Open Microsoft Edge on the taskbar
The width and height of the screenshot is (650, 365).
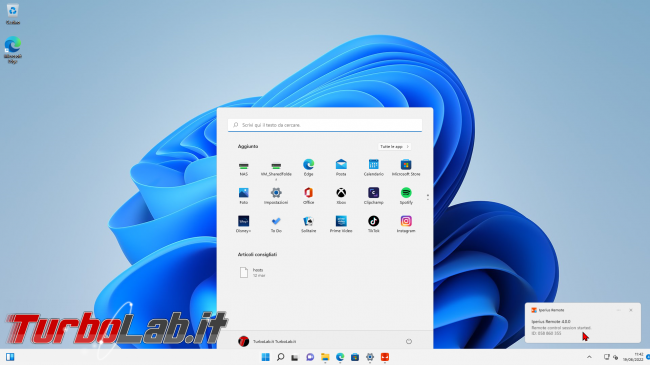pyautogui.click(x=340, y=357)
